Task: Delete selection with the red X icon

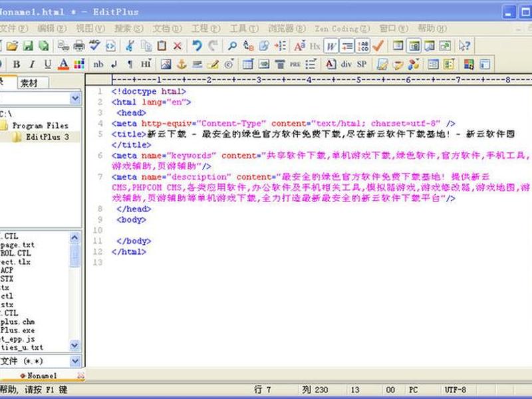Action: 177,46
